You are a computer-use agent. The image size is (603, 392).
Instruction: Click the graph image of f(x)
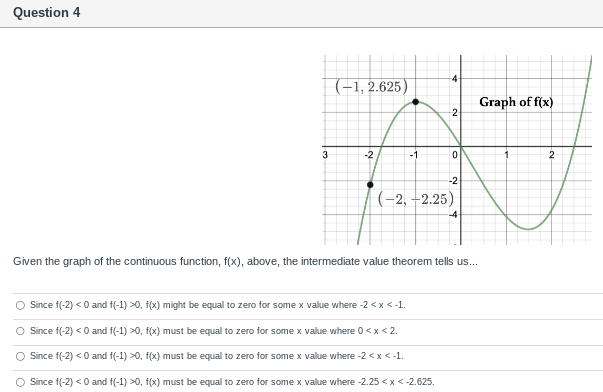pyautogui.click(x=457, y=150)
